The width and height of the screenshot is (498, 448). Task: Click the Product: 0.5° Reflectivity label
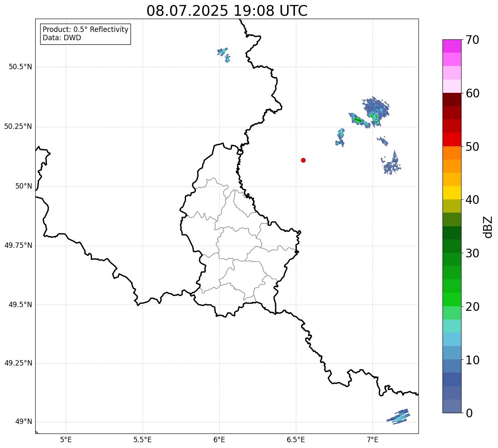click(x=85, y=29)
